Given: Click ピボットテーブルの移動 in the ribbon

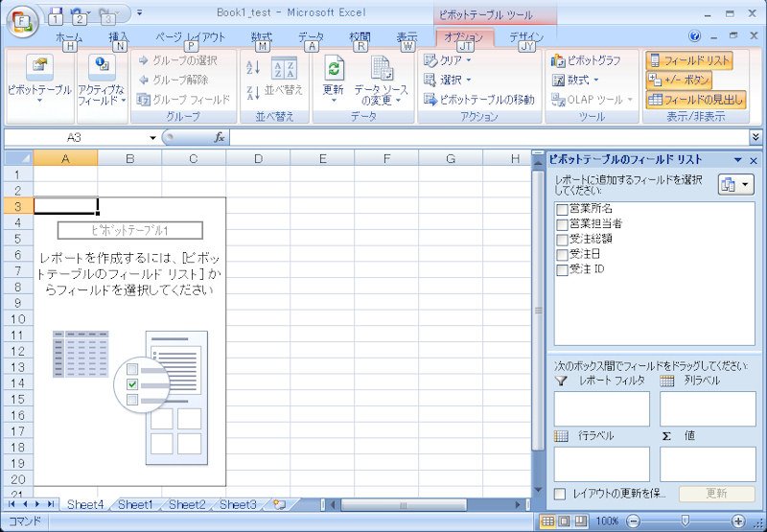Looking at the screenshot, I should 478,100.
